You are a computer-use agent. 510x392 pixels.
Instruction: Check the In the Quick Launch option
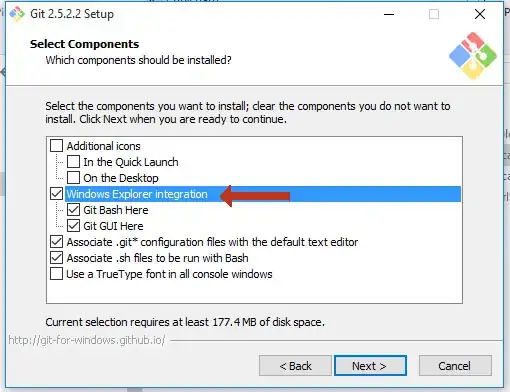pos(73,162)
